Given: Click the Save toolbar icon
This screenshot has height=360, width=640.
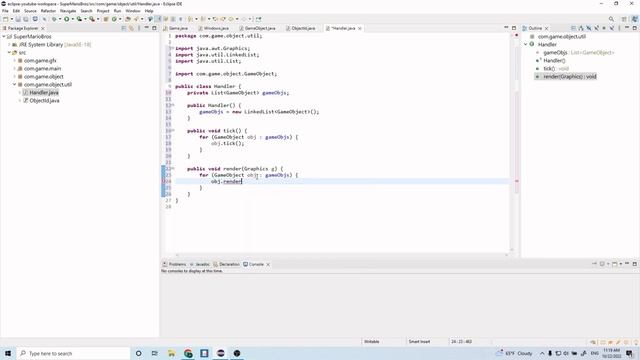Looking at the screenshot, I should (x=18, y=19).
